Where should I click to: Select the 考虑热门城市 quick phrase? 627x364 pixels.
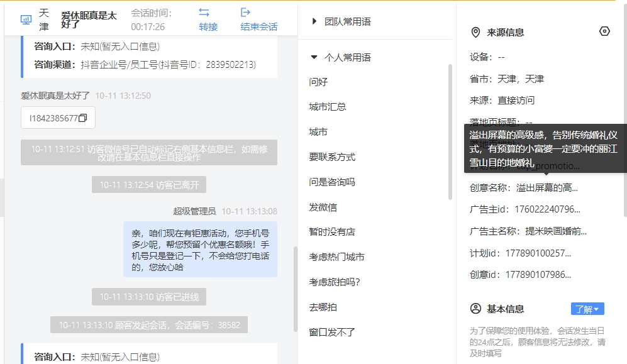[336, 257]
